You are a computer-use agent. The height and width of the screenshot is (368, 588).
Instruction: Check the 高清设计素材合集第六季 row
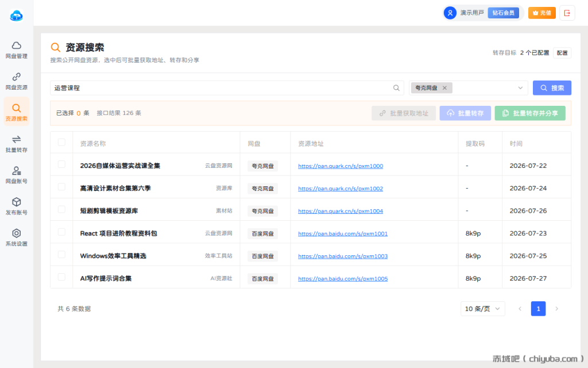tap(61, 187)
